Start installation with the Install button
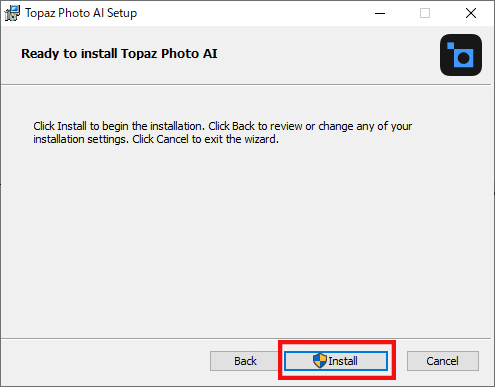The width and height of the screenshot is (495, 387). pos(336,361)
